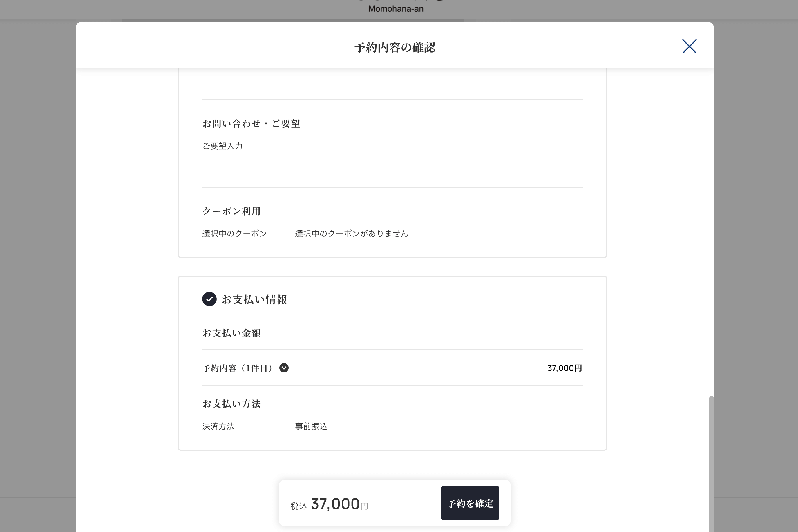Click the Momohana-an logo above the modal
This screenshot has height=532, width=798.
point(396,8)
